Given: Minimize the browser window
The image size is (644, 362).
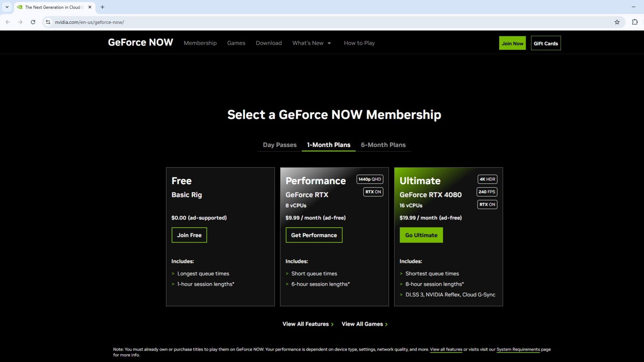Looking at the screenshot, I should [633, 7].
